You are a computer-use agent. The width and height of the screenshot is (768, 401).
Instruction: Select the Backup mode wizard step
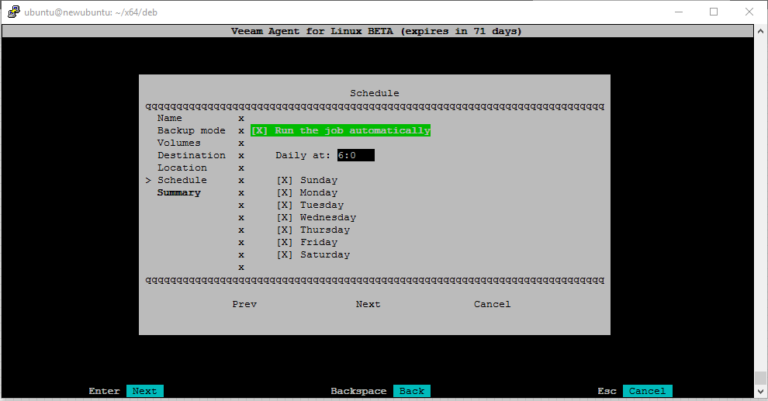pos(191,131)
